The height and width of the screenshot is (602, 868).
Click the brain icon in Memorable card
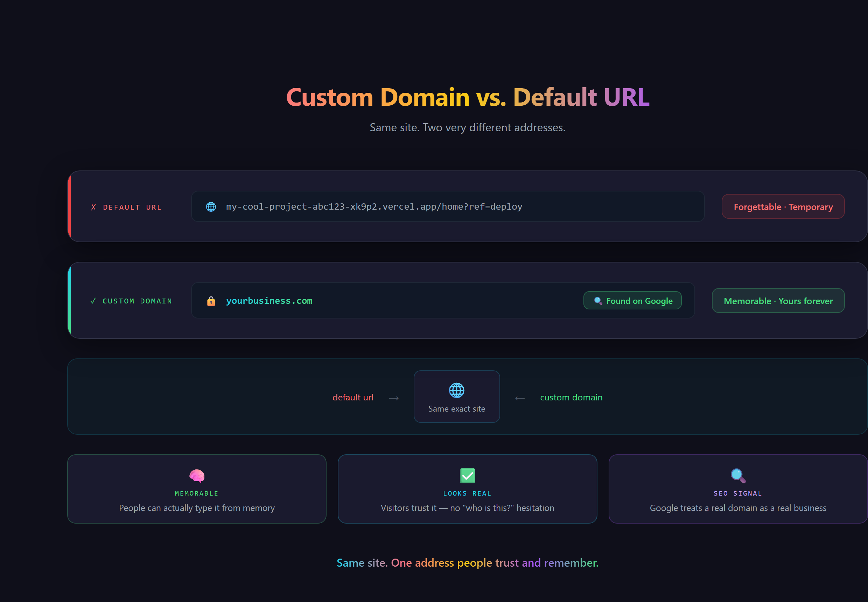(x=197, y=476)
